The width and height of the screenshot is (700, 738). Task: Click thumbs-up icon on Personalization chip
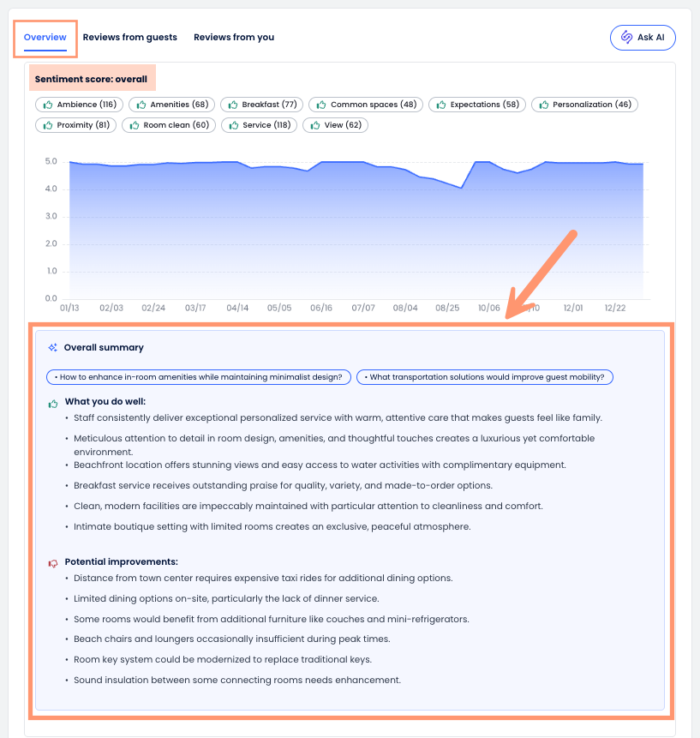543,105
